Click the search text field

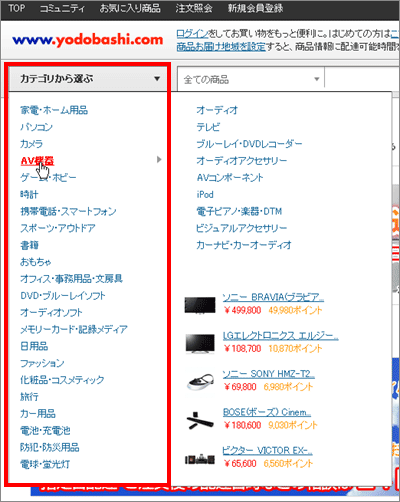click(x=362, y=79)
